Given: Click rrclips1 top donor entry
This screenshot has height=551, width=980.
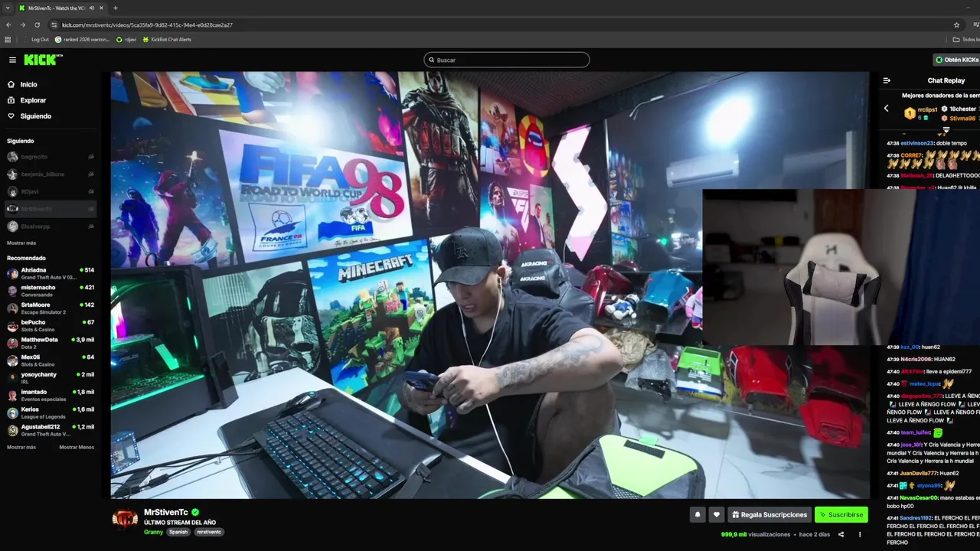Looking at the screenshot, I should click(x=921, y=112).
